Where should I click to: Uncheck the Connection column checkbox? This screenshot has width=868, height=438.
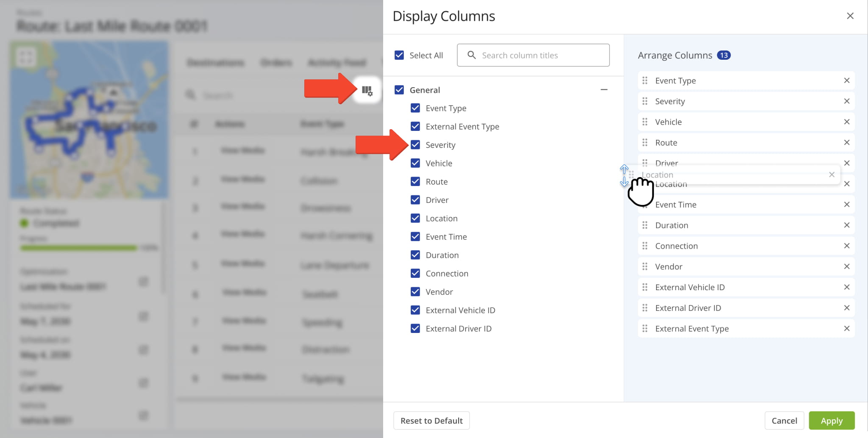pyautogui.click(x=415, y=273)
